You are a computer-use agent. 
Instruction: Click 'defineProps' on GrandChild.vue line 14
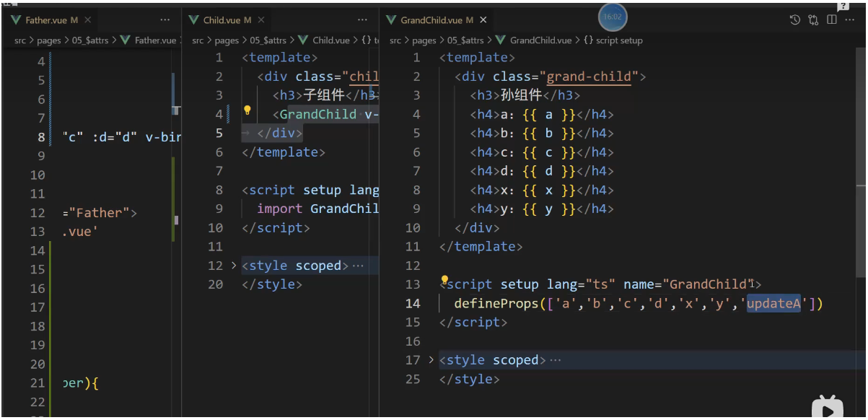point(496,304)
